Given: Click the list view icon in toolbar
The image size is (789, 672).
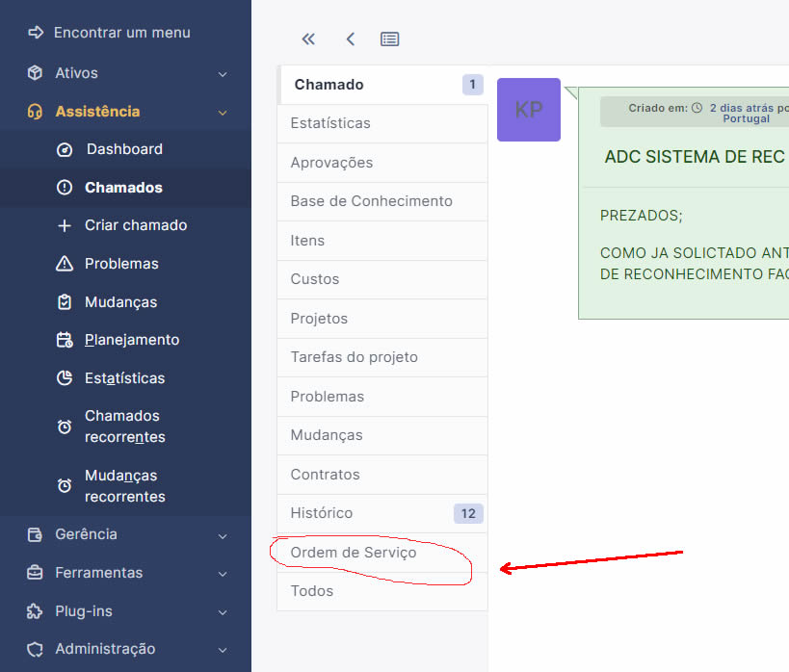Looking at the screenshot, I should click(389, 39).
